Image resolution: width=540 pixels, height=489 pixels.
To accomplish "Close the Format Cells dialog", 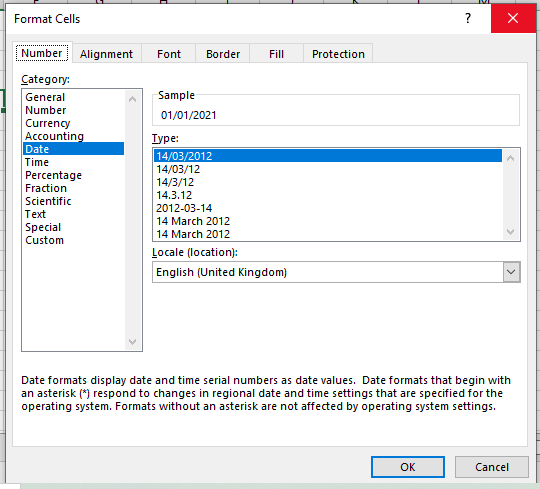I will pos(513,18).
